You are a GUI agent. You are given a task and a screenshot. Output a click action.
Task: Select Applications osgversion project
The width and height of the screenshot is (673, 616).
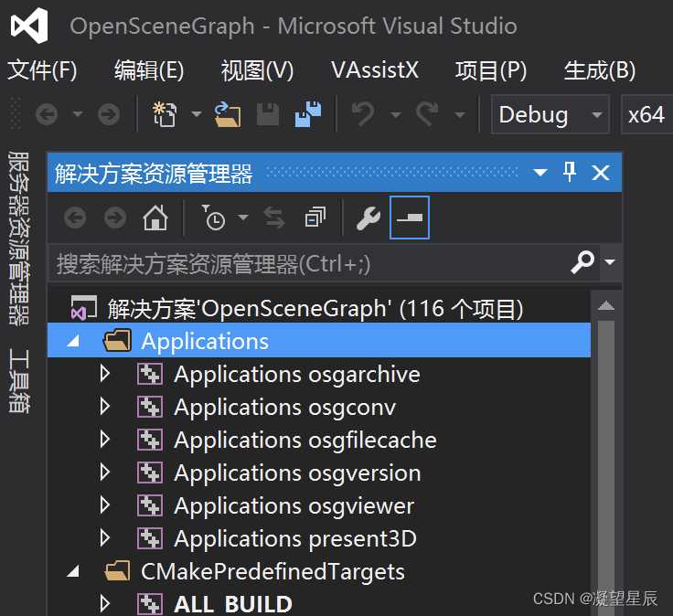point(297,473)
